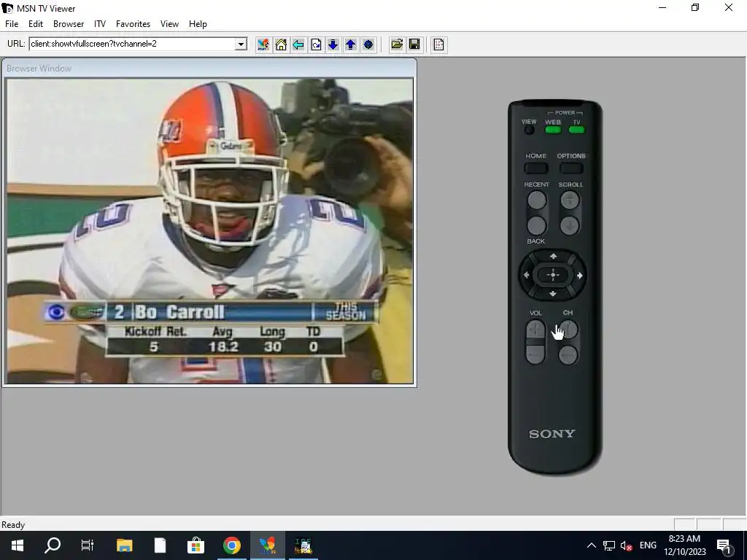Click the source document toolbar icon
The height and width of the screenshot is (560, 747).
438,44
